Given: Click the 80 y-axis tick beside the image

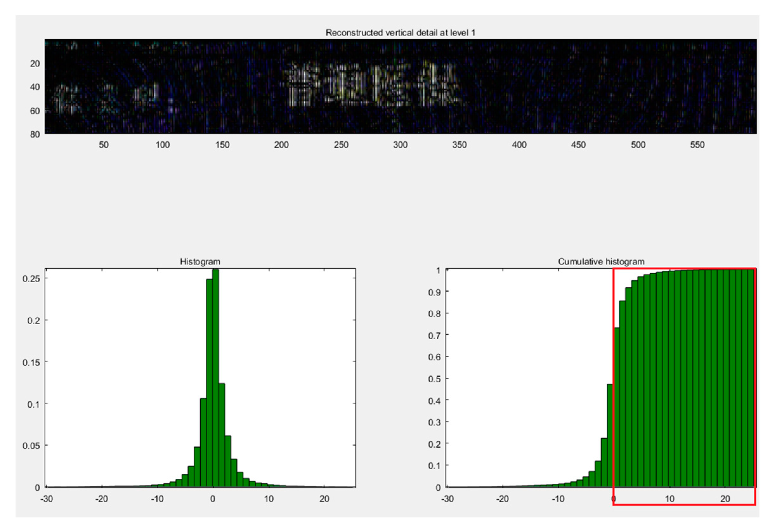Looking at the screenshot, I should click(35, 134).
